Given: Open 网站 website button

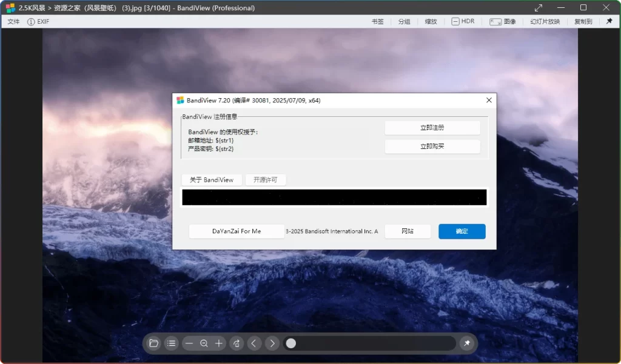Looking at the screenshot, I should (408, 231).
